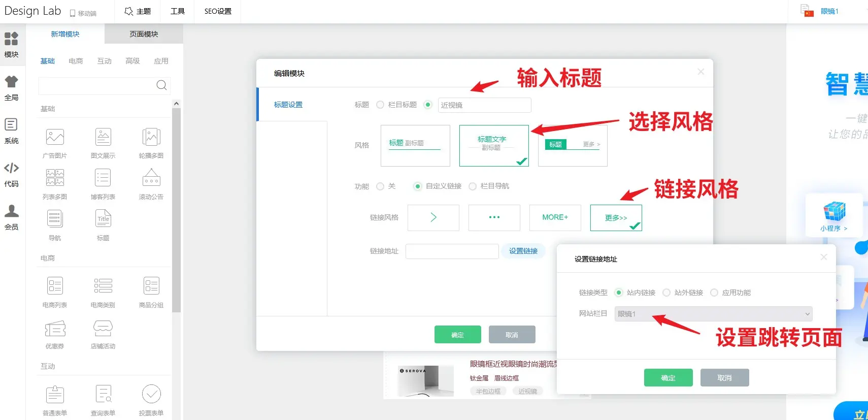Choose the 站外链接 link type radio

pyautogui.click(x=666, y=293)
